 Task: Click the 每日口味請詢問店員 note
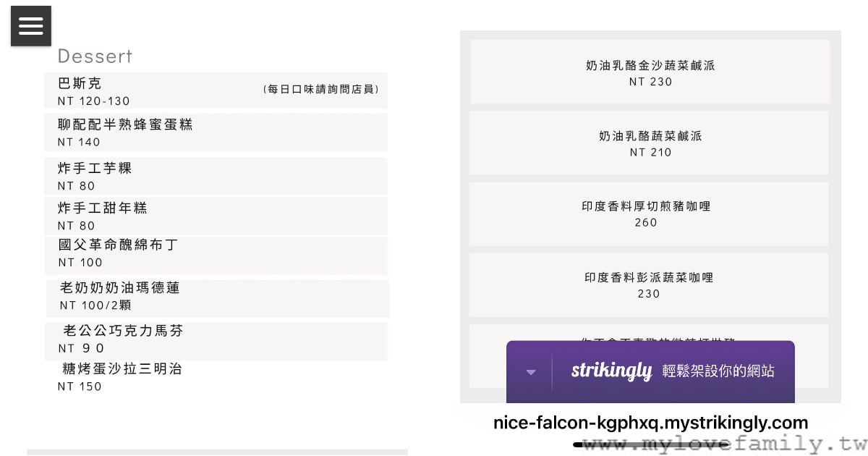[320, 90]
